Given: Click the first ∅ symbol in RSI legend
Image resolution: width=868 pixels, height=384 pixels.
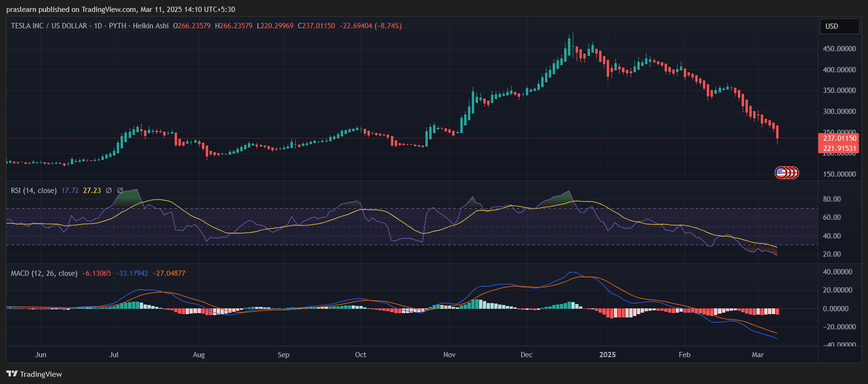Looking at the screenshot, I should click(x=109, y=191).
